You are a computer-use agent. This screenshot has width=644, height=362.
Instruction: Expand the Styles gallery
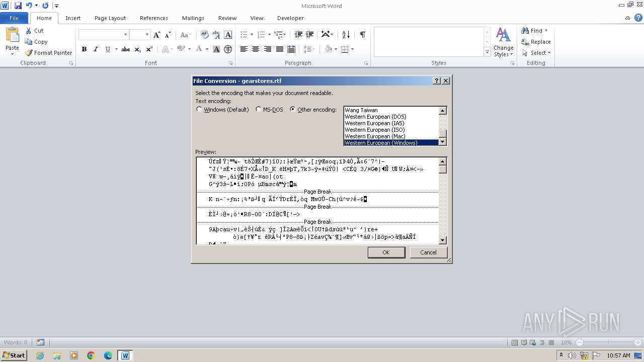[x=487, y=52]
